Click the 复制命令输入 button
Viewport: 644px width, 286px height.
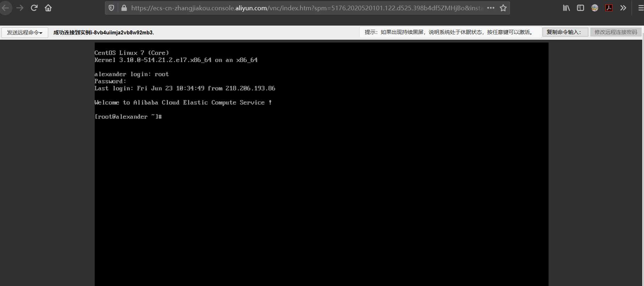tap(565, 32)
